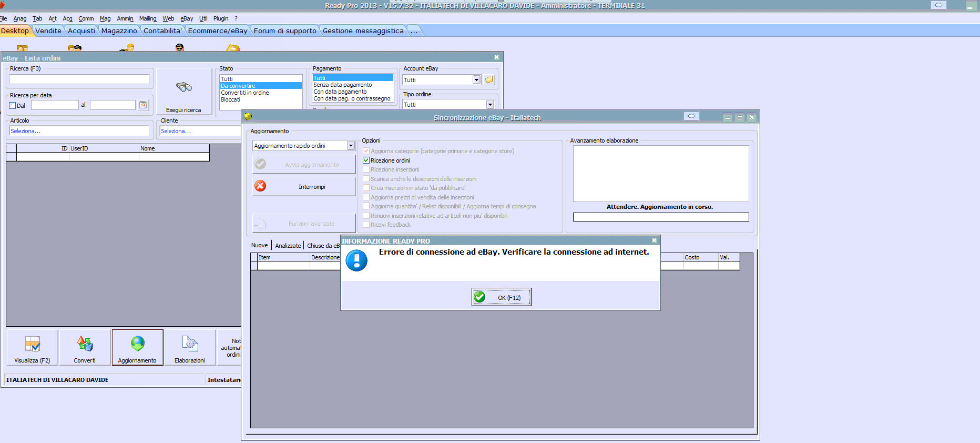Toggle Scarica anche le descrizioni checkbox

366,179
